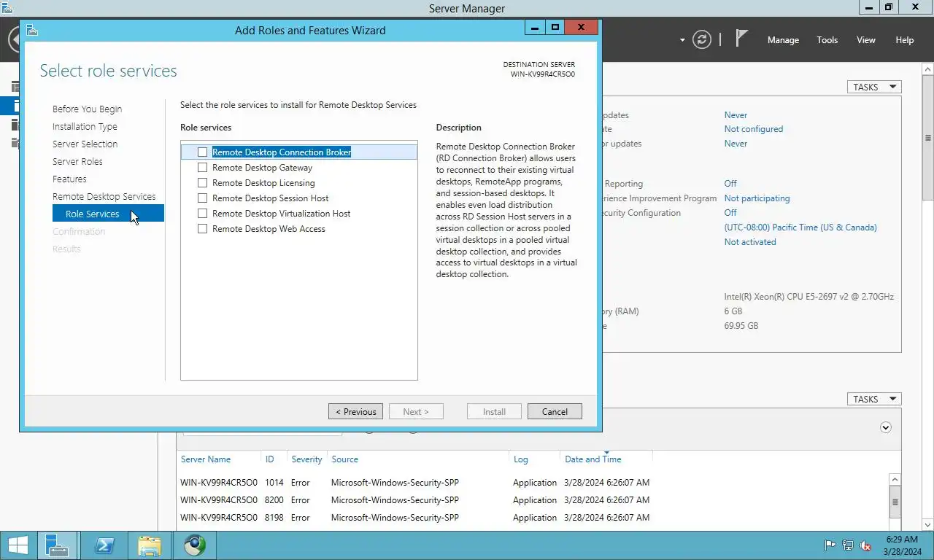Go to Server Roles step
This screenshot has height=560, width=934.
click(x=77, y=162)
